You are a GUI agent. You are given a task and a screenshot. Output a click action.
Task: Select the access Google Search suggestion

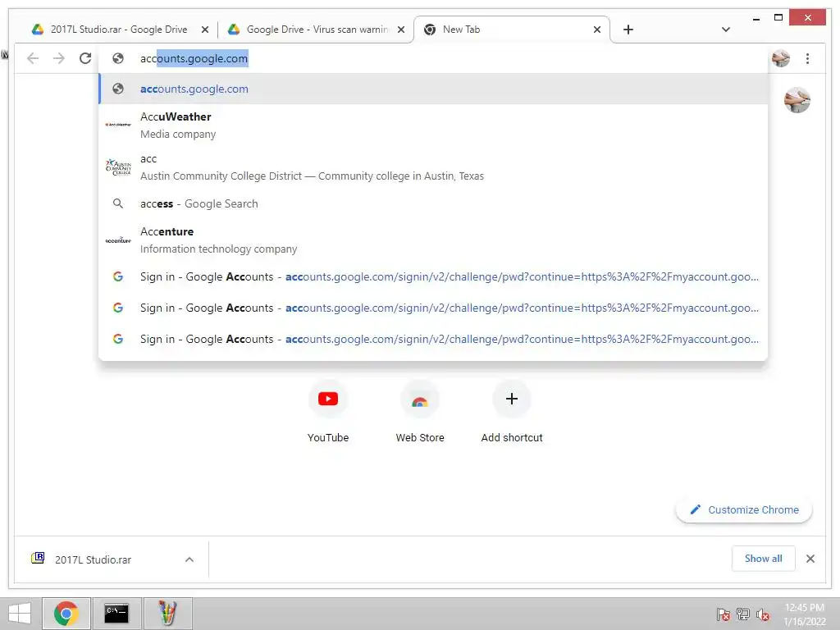[433, 203]
